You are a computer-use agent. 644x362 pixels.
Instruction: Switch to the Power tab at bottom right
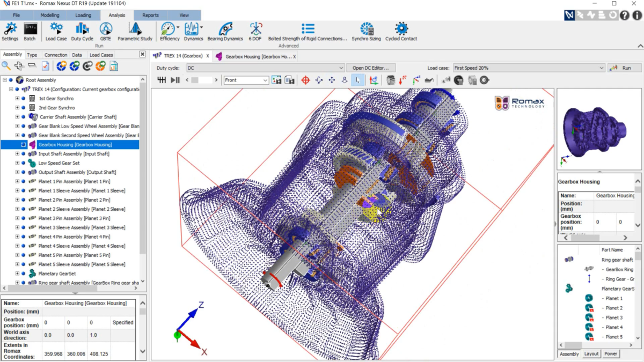coord(611,354)
